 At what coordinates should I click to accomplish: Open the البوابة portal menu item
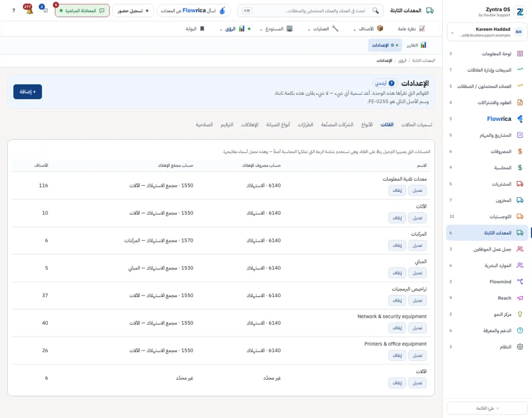195,29
